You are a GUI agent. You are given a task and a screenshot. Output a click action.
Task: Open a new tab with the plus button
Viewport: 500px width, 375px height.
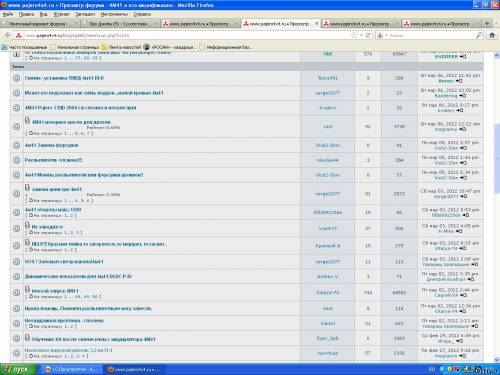[487, 23]
